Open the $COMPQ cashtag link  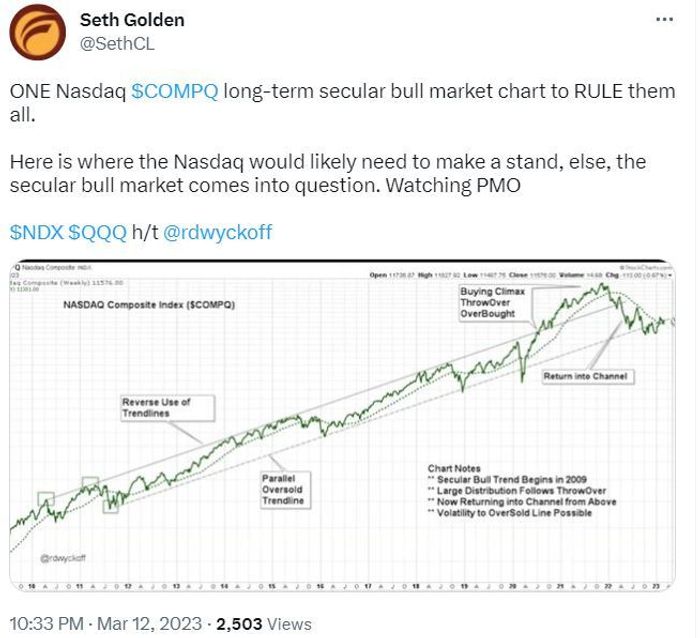pyautogui.click(x=175, y=91)
